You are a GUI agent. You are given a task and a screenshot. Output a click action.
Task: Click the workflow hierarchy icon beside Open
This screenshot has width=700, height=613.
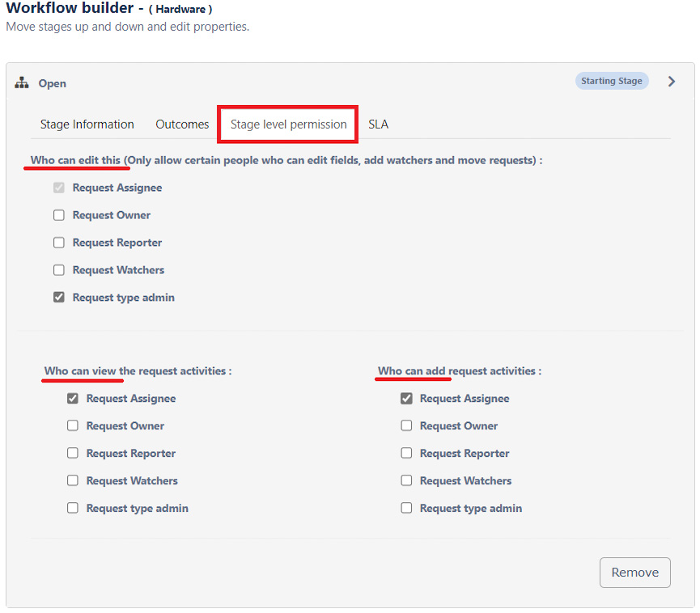[21, 83]
